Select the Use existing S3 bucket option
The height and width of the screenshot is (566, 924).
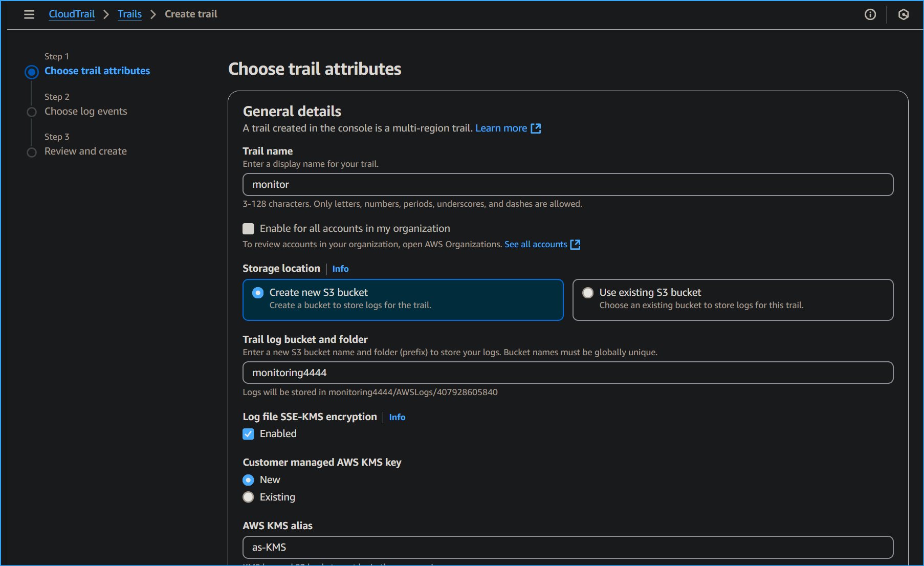click(x=588, y=292)
